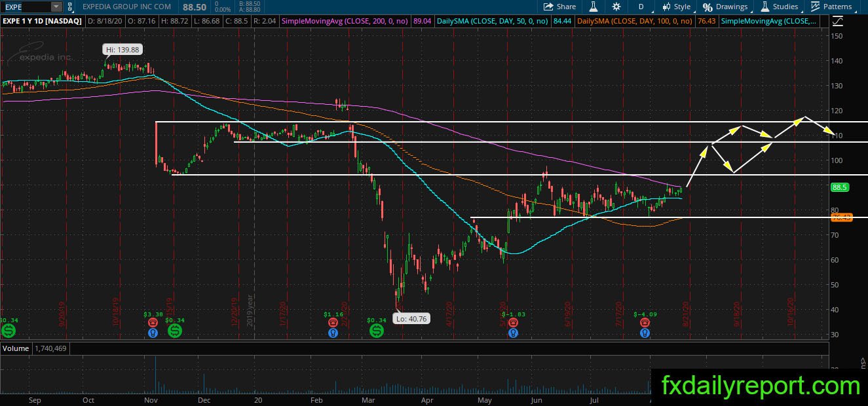Click the DailySMA (CLOSE, DAY, 50, 0, no) label
The width and height of the screenshot is (868, 406).
pyautogui.click(x=493, y=21)
